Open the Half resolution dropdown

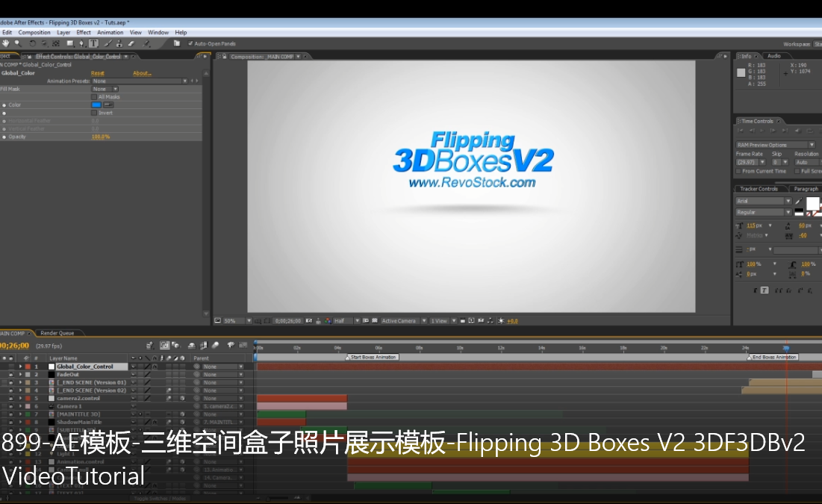[x=346, y=320]
